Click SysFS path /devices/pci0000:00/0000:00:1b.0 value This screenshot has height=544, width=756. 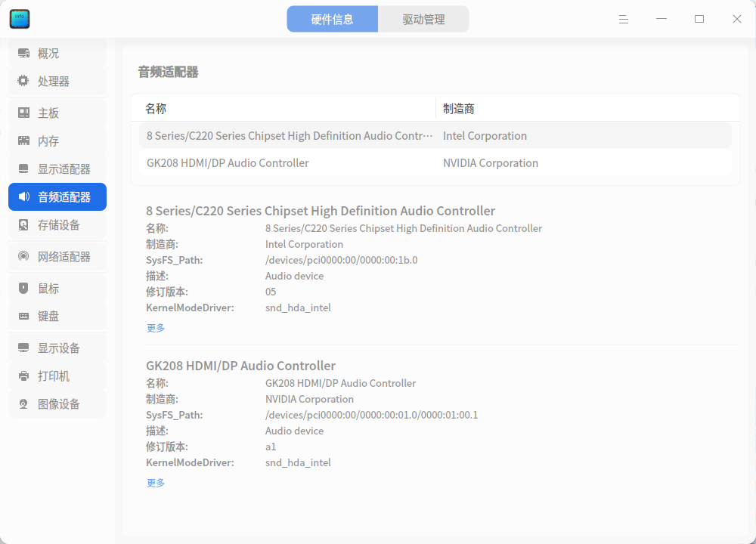(x=342, y=260)
